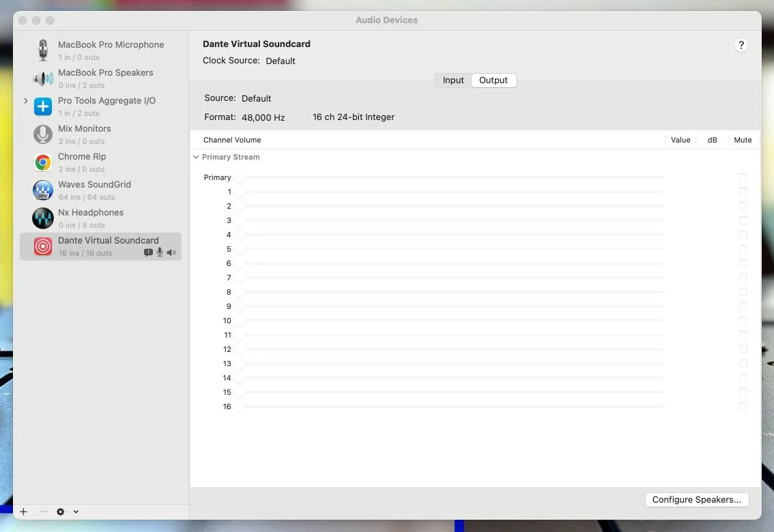Click the MacBook Pro Microphone icon

tap(43, 50)
